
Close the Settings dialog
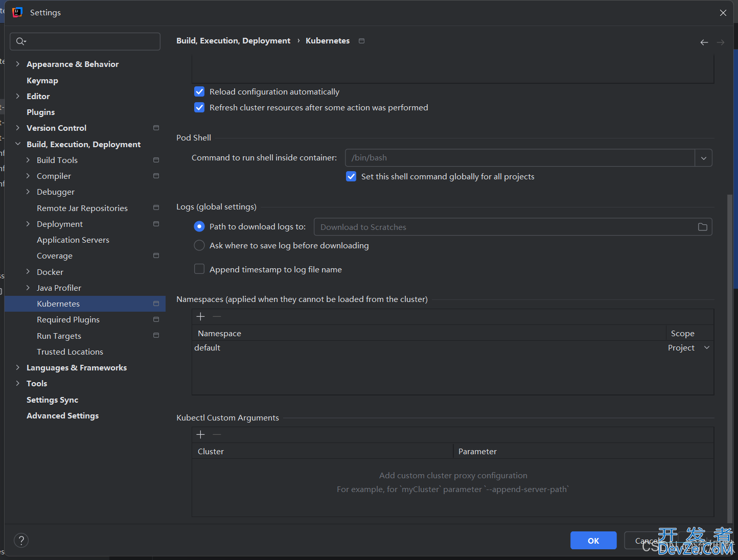point(723,13)
